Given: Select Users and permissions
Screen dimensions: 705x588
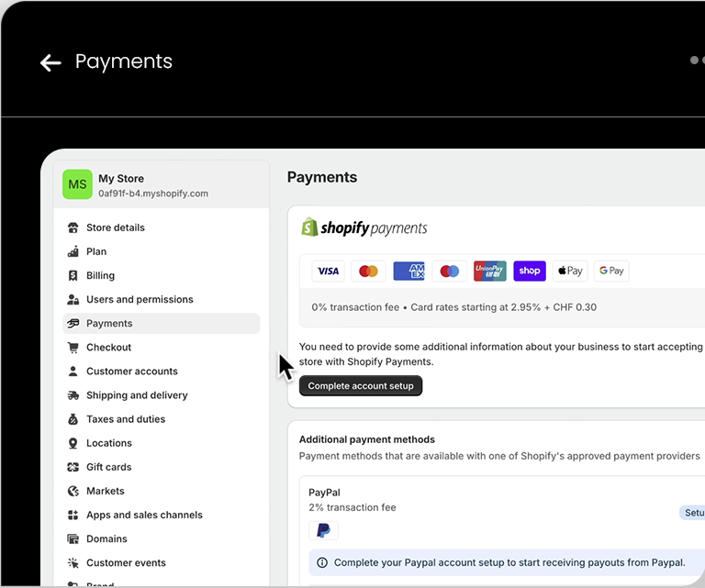Looking at the screenshot, I should pyautogui.click(x=161, y=299).
